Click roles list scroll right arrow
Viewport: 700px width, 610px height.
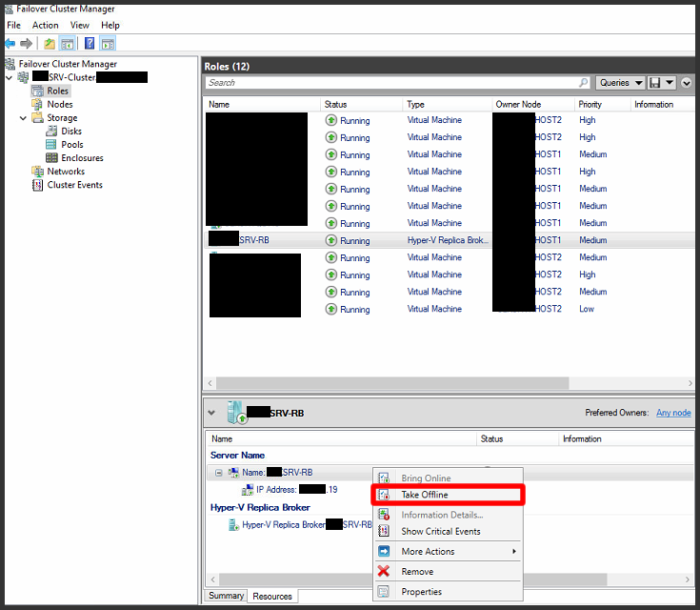pos(690,383)
